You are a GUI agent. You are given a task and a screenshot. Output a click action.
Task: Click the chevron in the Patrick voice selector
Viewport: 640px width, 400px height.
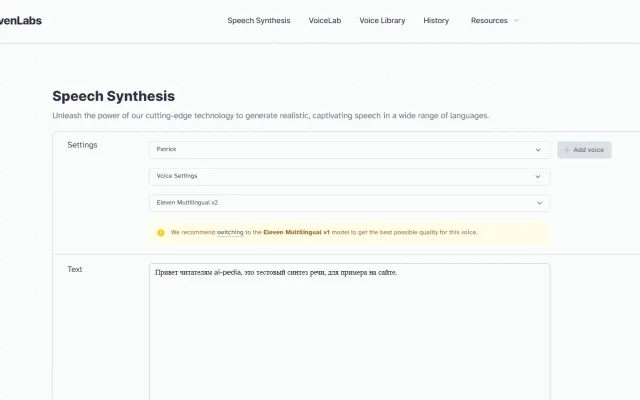(x=538, y=150)
